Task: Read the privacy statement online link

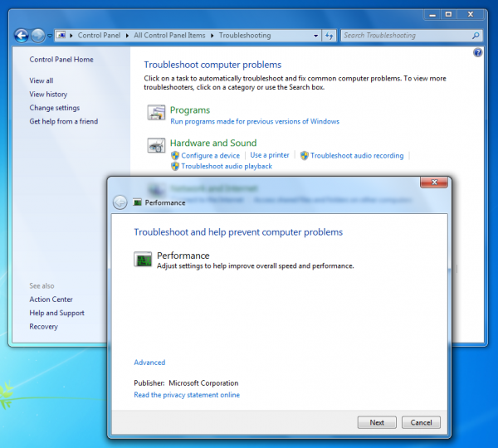Action: pyautogui.click(x=187, y=395)
